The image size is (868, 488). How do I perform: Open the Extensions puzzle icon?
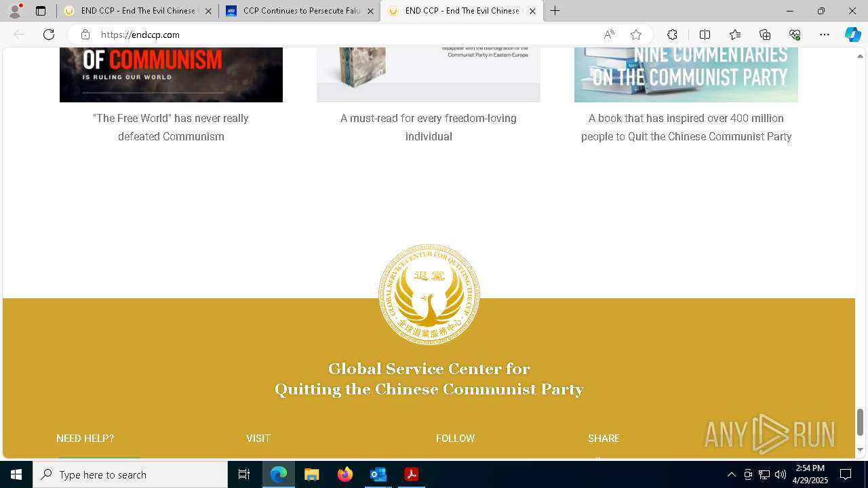click(x=672, y=35)
